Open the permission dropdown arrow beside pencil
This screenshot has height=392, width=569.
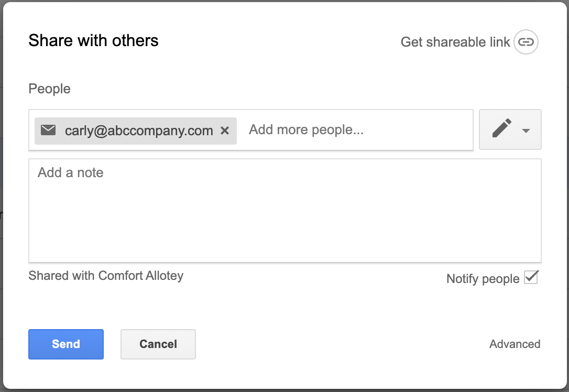[526, 130]
